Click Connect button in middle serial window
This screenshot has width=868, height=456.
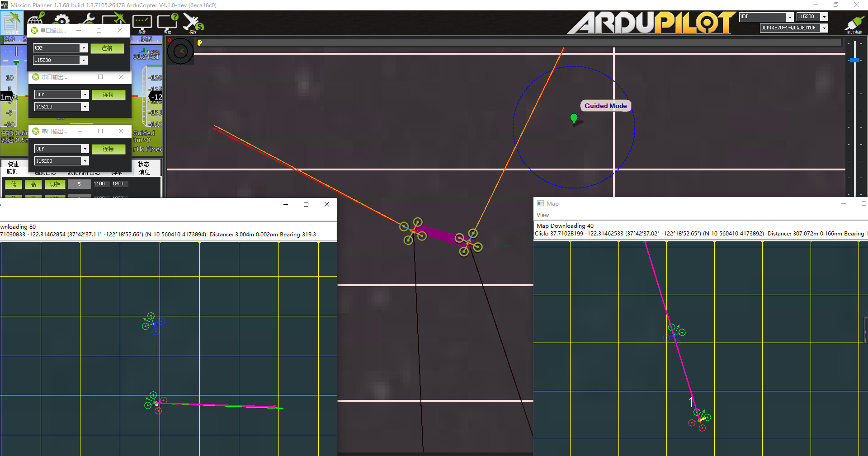click(x=108, y=95)
